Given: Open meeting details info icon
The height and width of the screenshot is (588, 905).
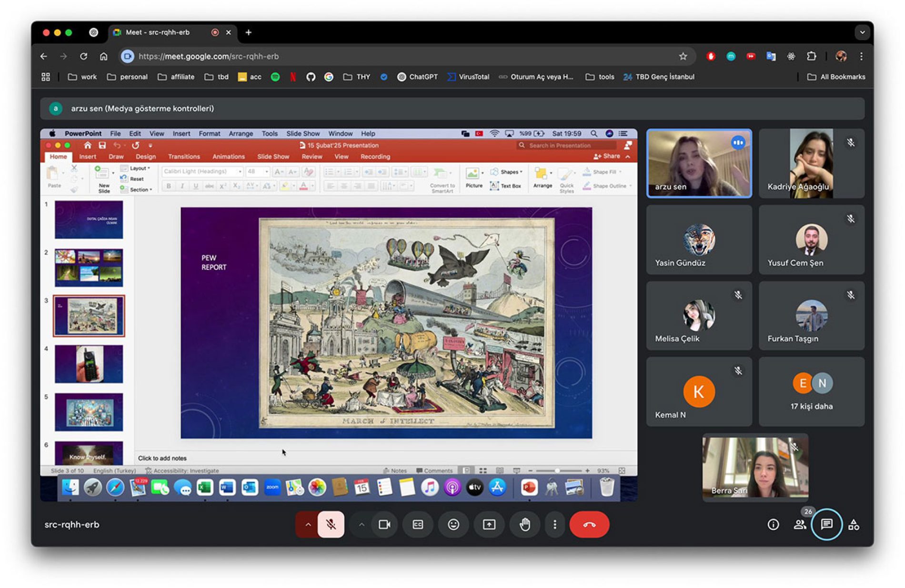Looking at the screenshot, I should [773, 524].
